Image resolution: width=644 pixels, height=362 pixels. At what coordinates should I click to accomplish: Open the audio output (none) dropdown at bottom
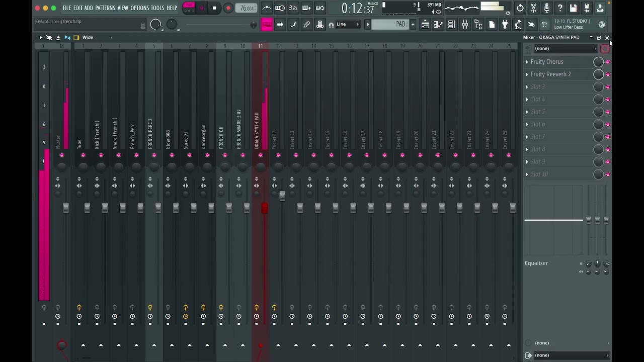tap(571, 355)
